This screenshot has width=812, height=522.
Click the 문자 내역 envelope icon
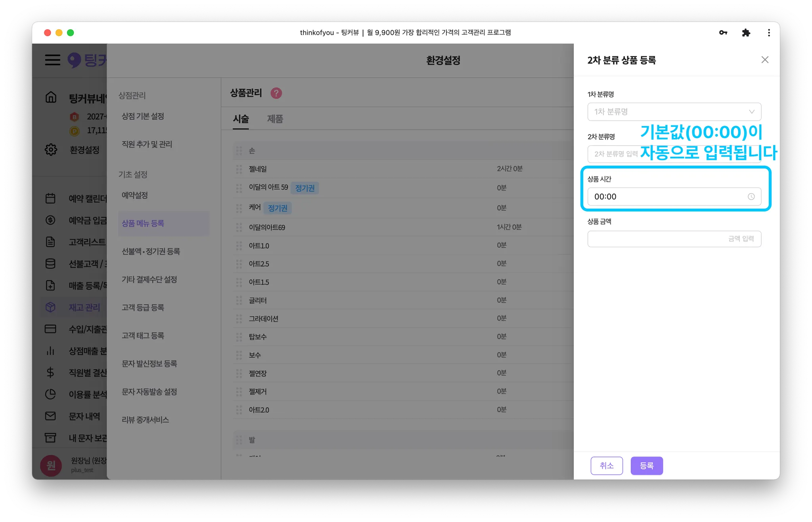coord(50,416)
